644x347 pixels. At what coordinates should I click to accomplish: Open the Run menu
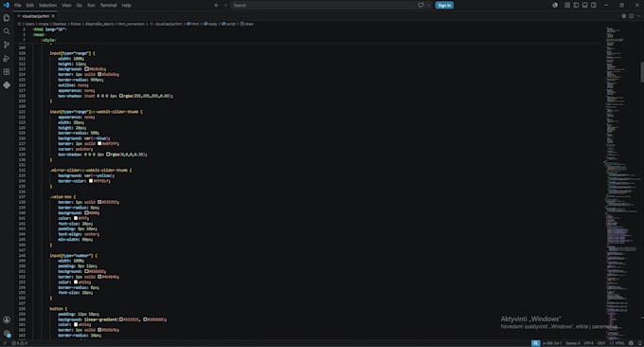pos(91,6)
